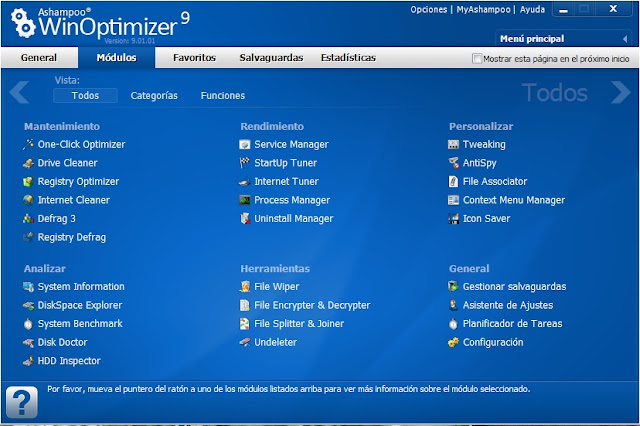Click the Internet Tuner icon
Viewport: 640px width, 426px height.
coord(244,182)
